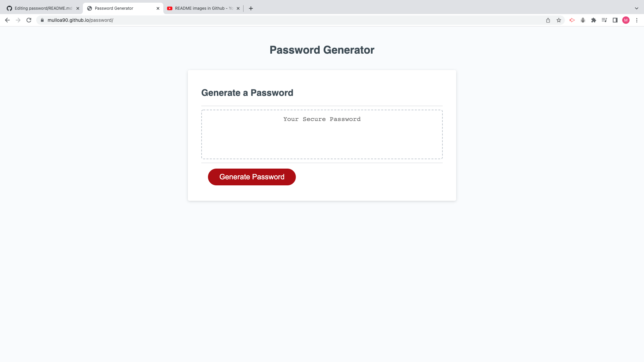Open the puzzle-piece extensions menu

[x=594, y=20]
